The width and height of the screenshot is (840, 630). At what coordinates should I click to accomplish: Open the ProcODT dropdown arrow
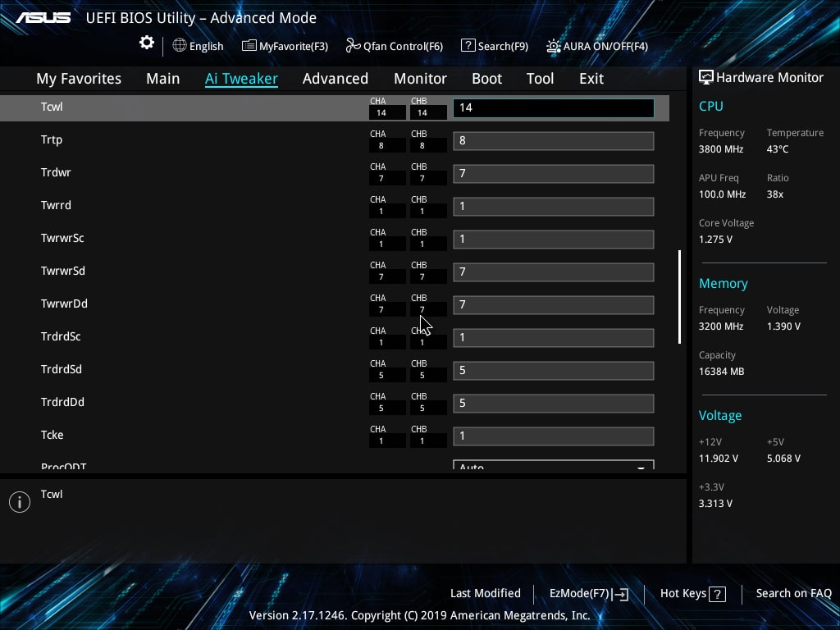click(641, 467)
